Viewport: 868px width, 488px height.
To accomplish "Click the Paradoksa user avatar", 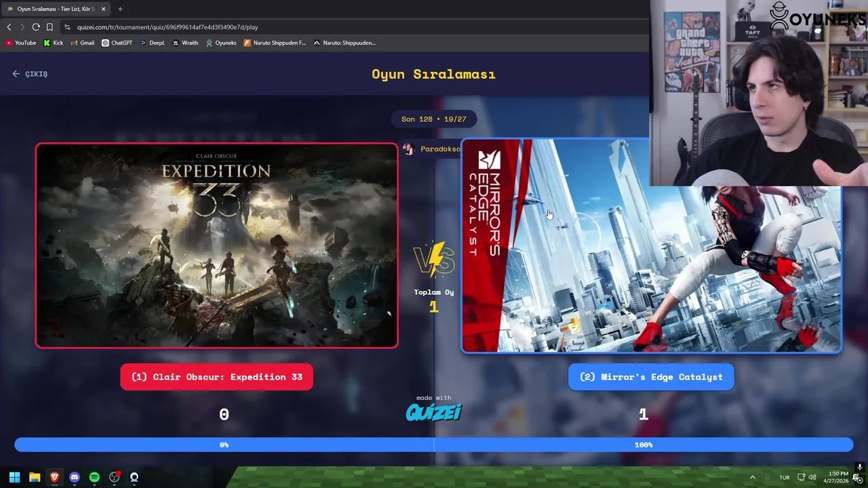I will [x=408, y=149].
